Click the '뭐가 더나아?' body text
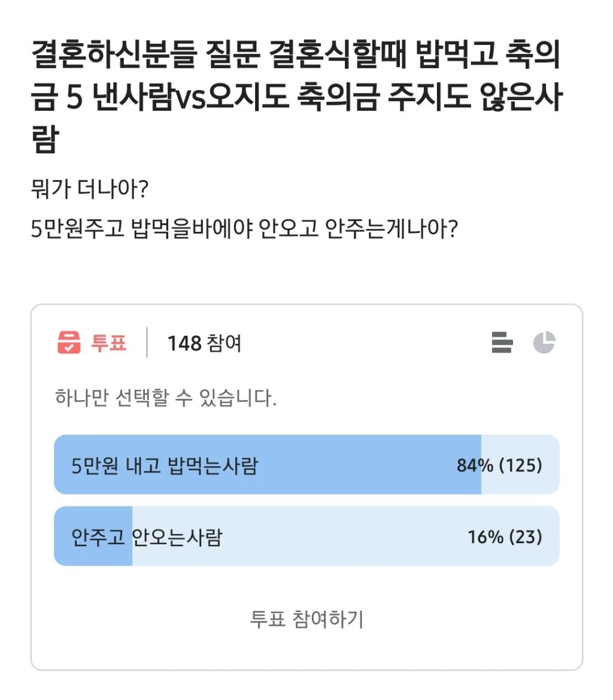 click(90, 190)
